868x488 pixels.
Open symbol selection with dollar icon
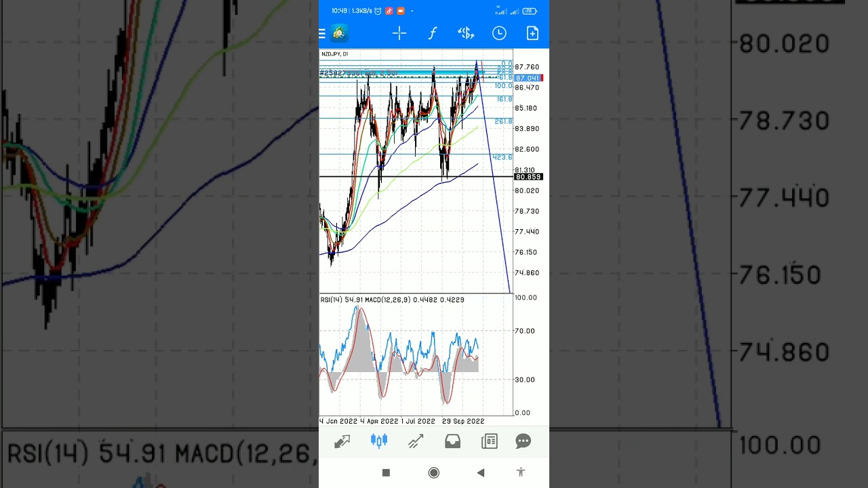pyautogui.click(x=465, y=33)
